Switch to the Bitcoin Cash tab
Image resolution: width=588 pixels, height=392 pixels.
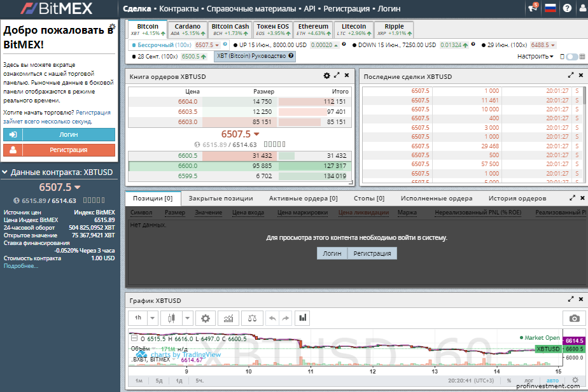coord(230,29)
